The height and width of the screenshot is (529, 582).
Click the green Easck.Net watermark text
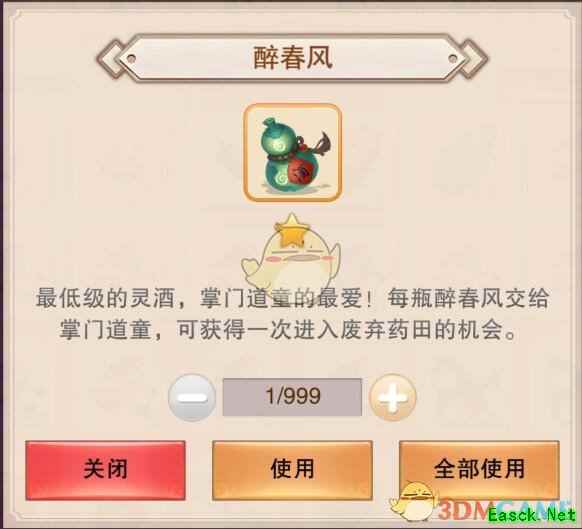(532, 515)
